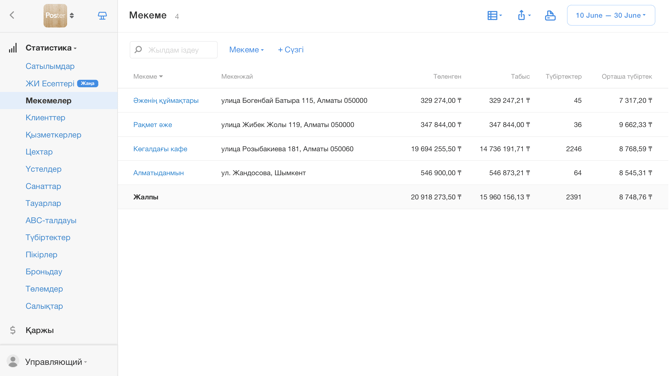Image resolution: width=670 pixels, height=376 pixels.
Task: Click the export share icon
Action: [x=523, y=15]
